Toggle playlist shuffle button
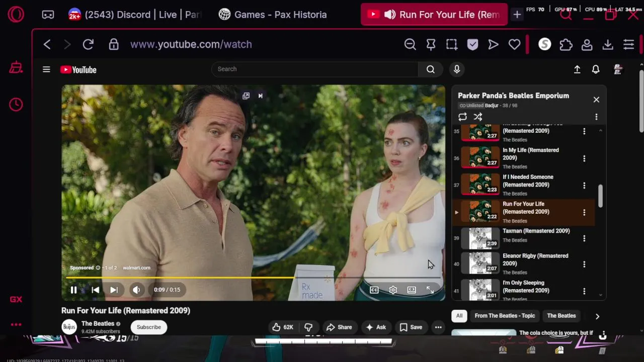This screenshot has height=362, width=644. (x=478, y=117)
